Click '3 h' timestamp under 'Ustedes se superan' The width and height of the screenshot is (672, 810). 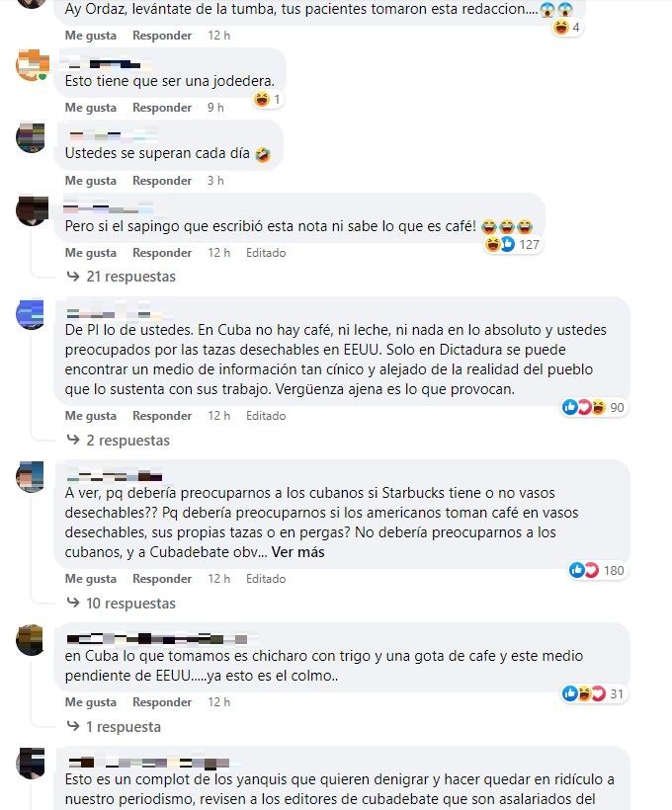(x=215, y=181)
